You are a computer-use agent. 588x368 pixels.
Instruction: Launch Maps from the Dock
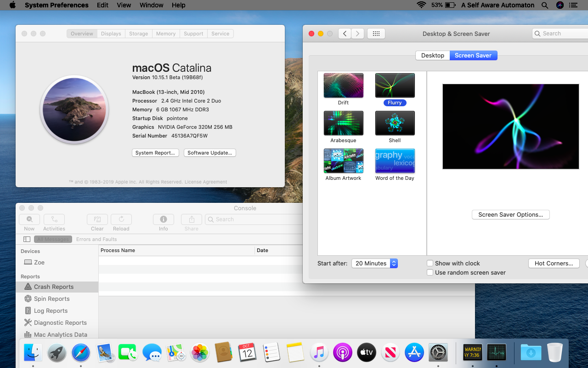tap(176, 353)
